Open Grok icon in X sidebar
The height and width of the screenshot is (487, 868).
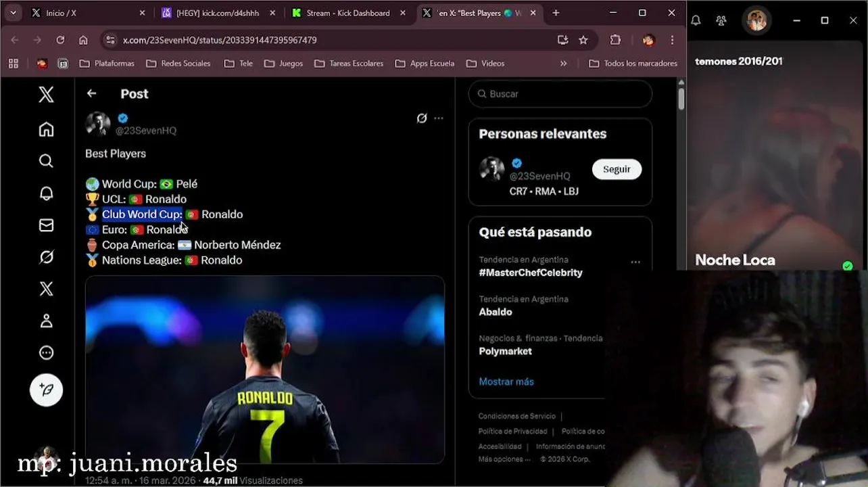(46, 257)
